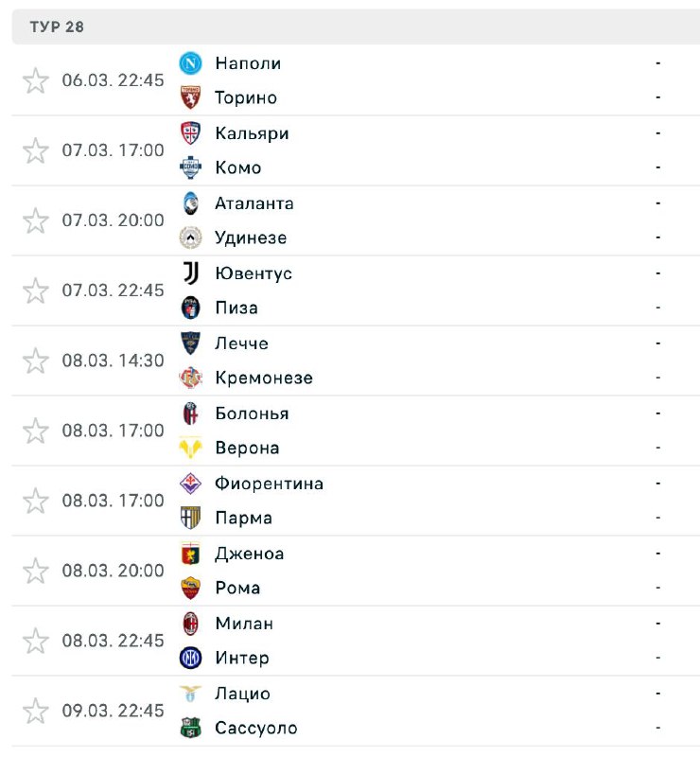This screenshot has width=700, height=757.
Task: Click the Сассуоло team name
Action: click(256, 728)
